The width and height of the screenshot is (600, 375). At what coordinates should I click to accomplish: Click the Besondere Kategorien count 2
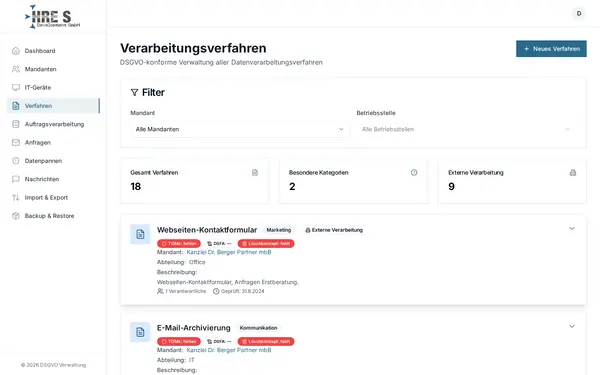(x=292, y=186)
